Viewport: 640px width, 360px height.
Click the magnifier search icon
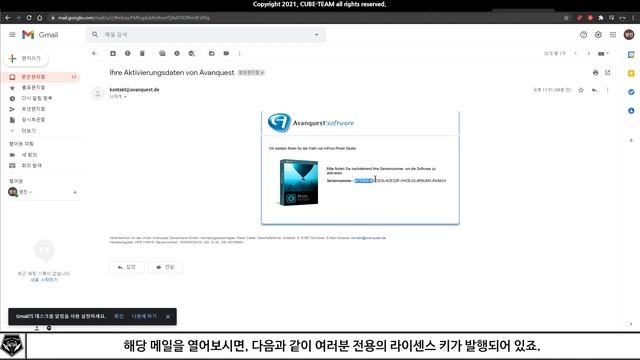pos(95,35)
